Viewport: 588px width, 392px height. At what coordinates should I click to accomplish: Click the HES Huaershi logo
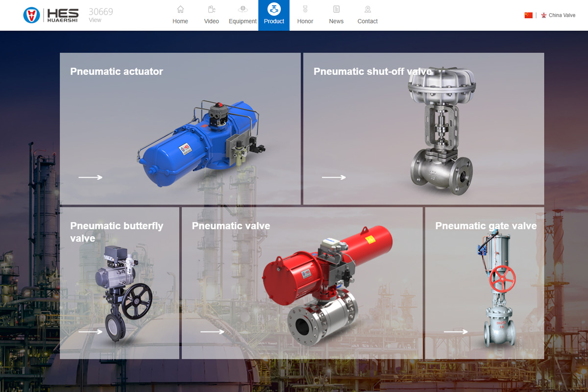(x=51, y=15)
